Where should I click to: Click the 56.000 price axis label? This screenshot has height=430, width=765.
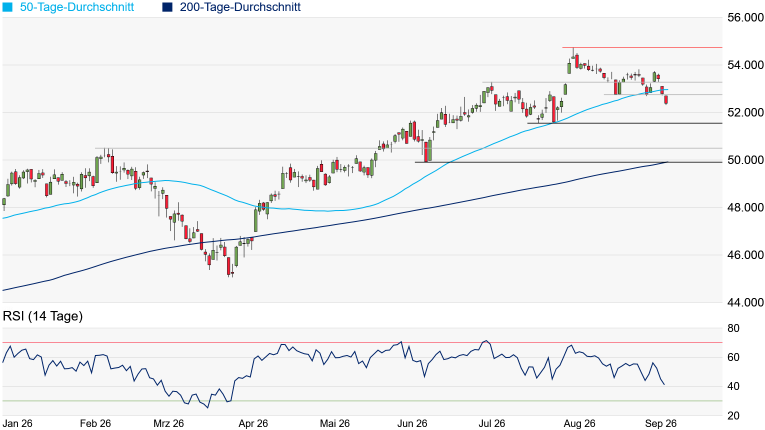tap(745, 18)
